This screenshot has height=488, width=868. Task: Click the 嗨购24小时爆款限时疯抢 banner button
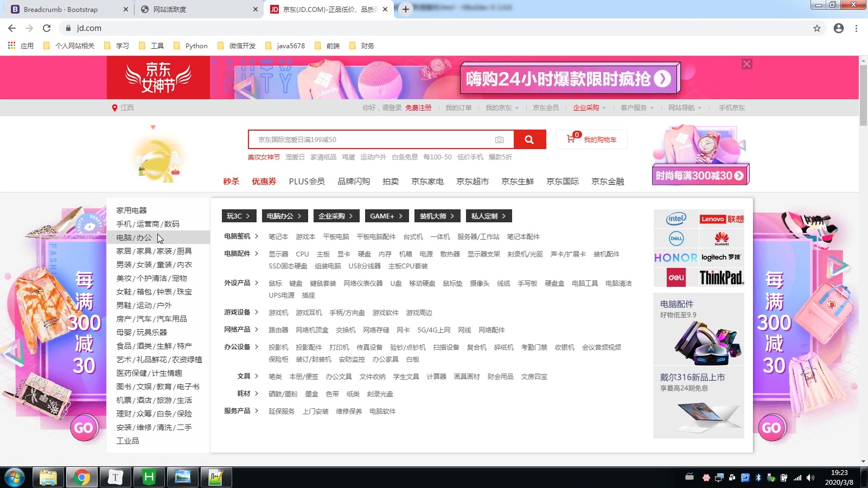click(569, 79)
